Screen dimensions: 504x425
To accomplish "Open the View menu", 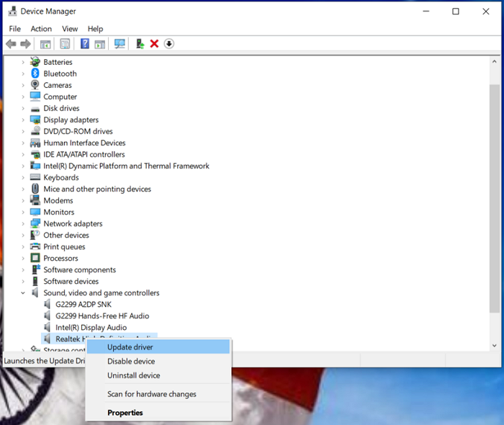I will pyautogui.click(x=70, y=29).
